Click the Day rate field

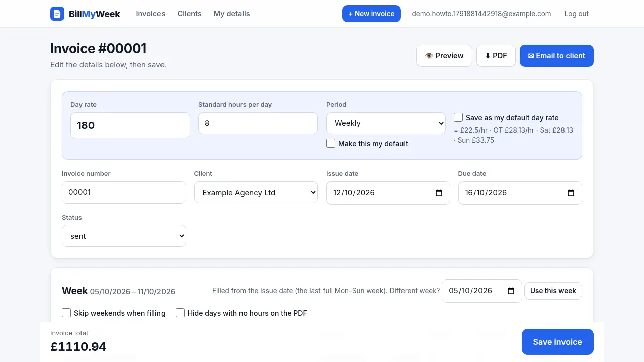coord(130,125)
